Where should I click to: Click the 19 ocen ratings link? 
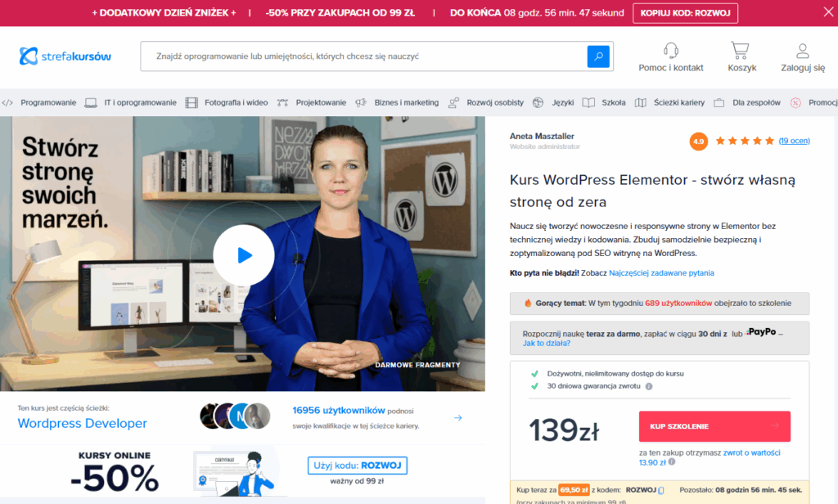pyautogui.click(x=794, y=141)
